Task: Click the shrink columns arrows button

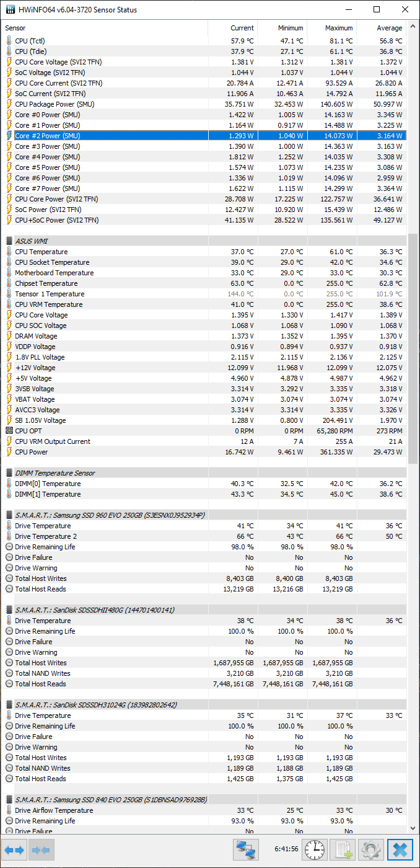Action: tap(40, 849)
